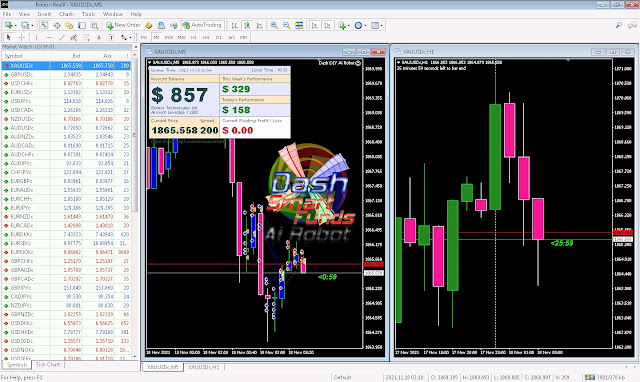Select the H1 timeframe button
The image size is (640, 382).
[193, 38]
